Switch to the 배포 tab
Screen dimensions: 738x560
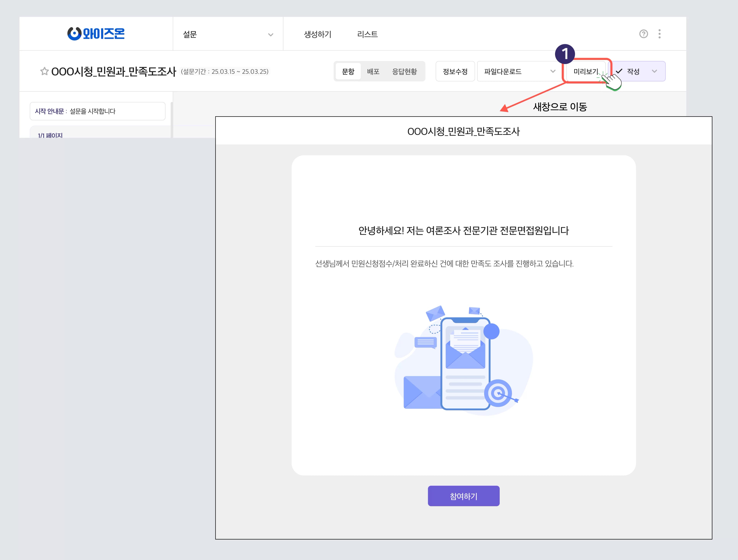pos(373,71)
